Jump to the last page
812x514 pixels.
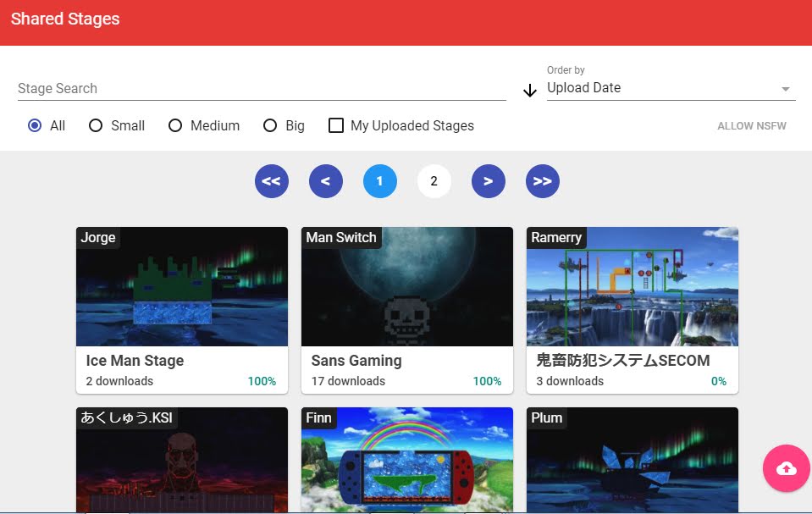[543, 181]
